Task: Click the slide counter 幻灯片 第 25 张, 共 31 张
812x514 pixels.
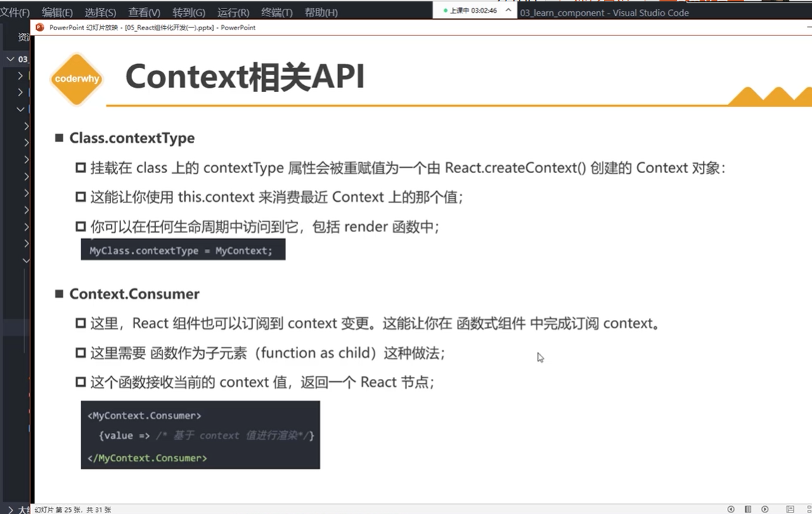Action: pyautogui.click(x=73, y=510)
